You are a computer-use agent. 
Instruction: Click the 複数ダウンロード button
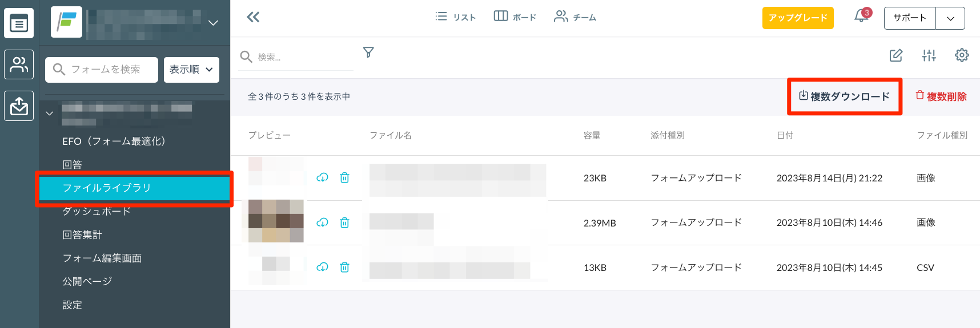click(x=844, y=96)
